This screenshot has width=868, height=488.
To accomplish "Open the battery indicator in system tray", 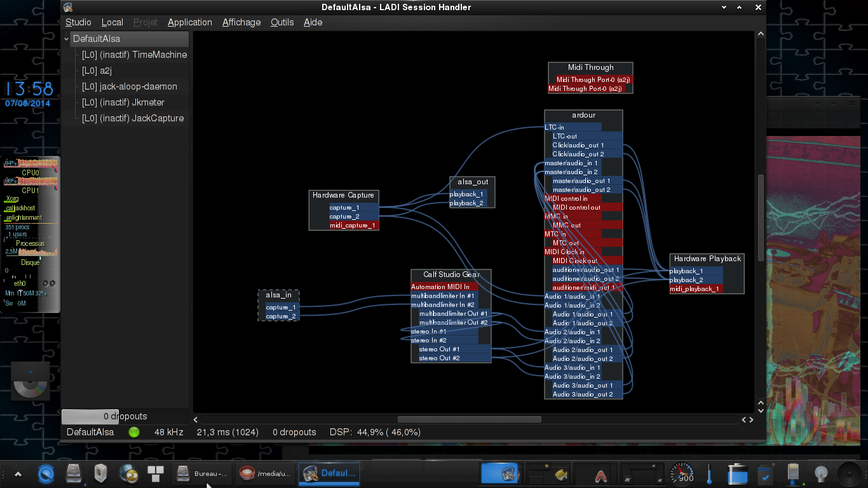I will 738,474.
